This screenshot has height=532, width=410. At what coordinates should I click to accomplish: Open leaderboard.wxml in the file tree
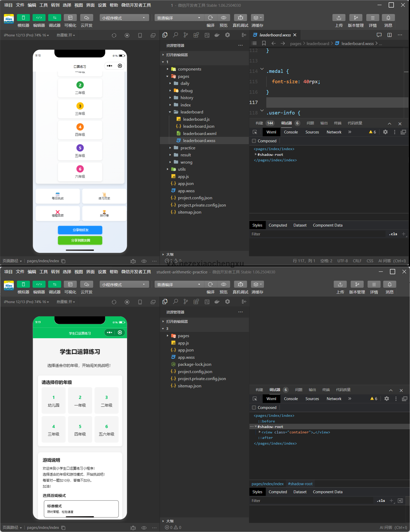[x=199, y=133]
